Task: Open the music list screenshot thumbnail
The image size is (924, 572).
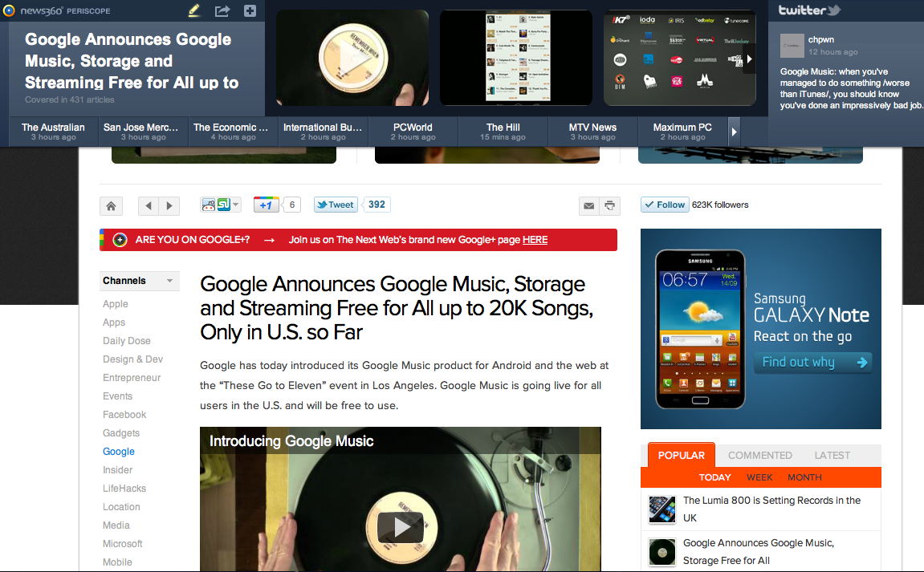Action: click(516, 58)
